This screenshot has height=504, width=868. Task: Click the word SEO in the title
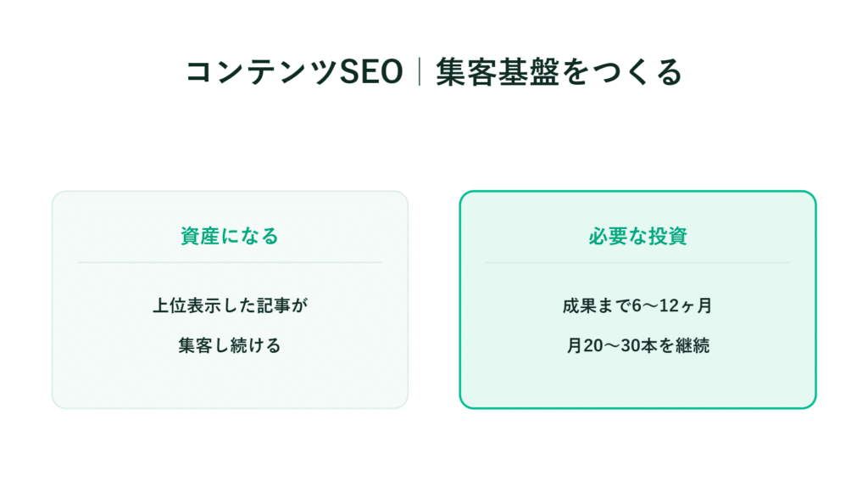tap(370, 72)
